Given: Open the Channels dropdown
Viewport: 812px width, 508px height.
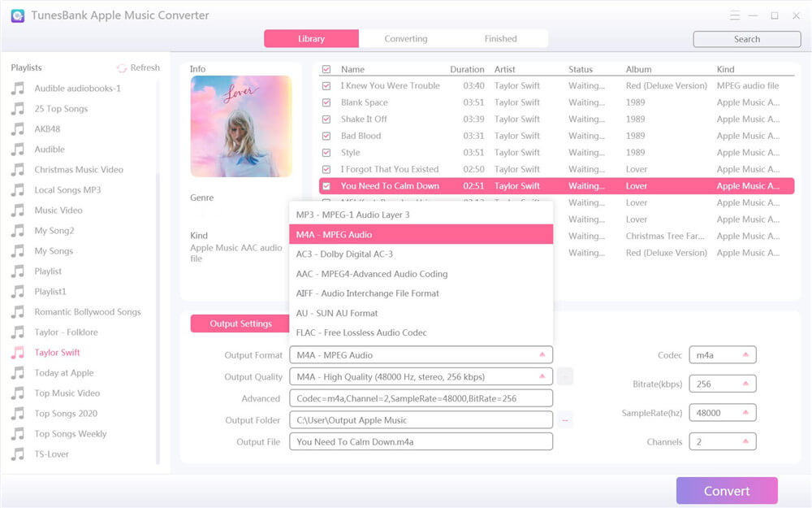Looking at the screenshot, I should (745, 442).
